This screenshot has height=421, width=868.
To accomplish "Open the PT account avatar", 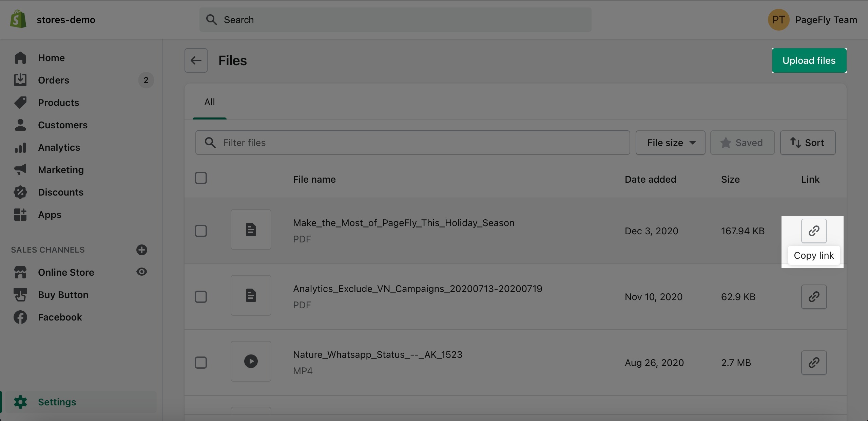I will pos(778,20).
